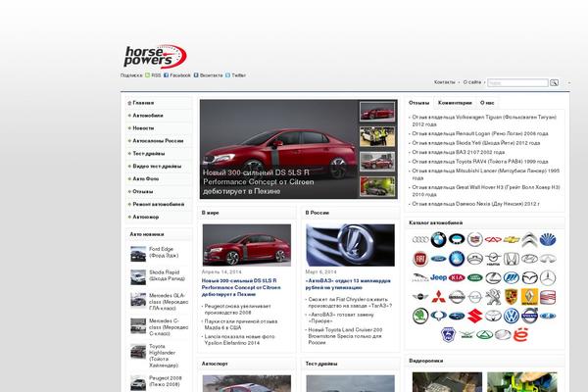
Task: Open Skoda Yeti 2012 owner review
Action: click(x=476, y=143)
